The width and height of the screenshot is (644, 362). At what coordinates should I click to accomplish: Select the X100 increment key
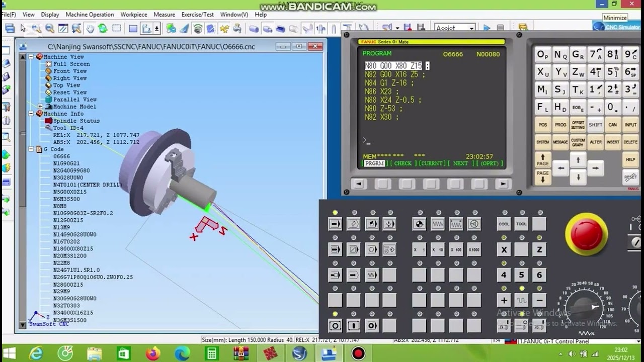coord(456,249)
